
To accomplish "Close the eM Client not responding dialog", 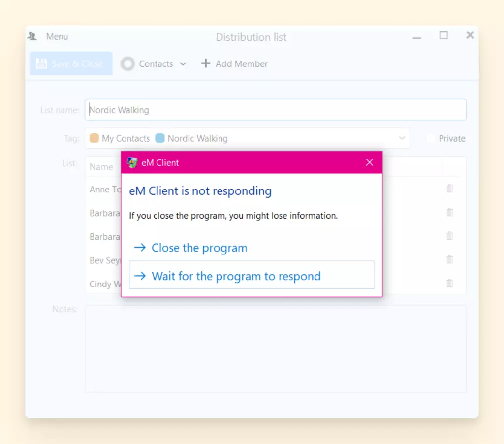I will (x=369, y=162).
